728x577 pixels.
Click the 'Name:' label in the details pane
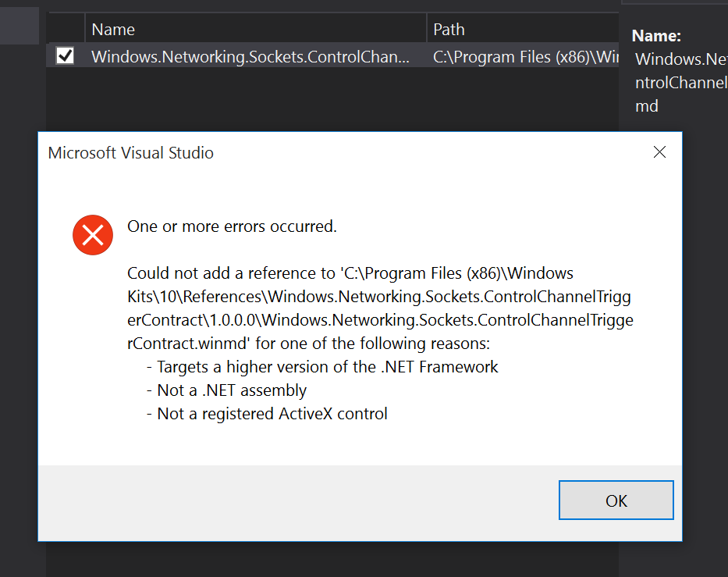656,36
